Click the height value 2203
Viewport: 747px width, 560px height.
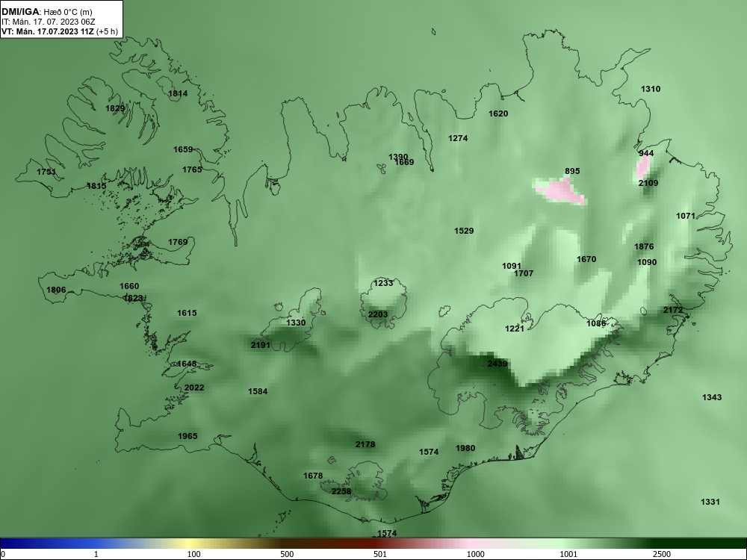click(x=378, y=314)
